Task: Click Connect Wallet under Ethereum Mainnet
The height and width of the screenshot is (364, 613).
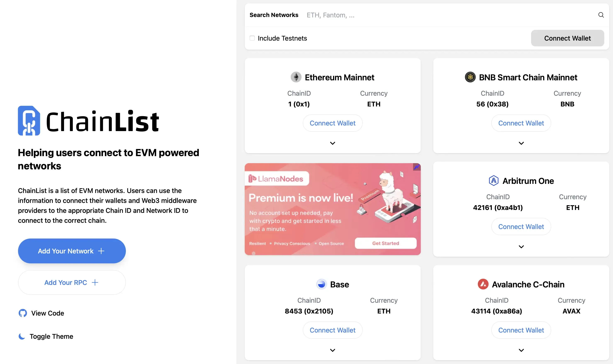Action: click(333, 123)
